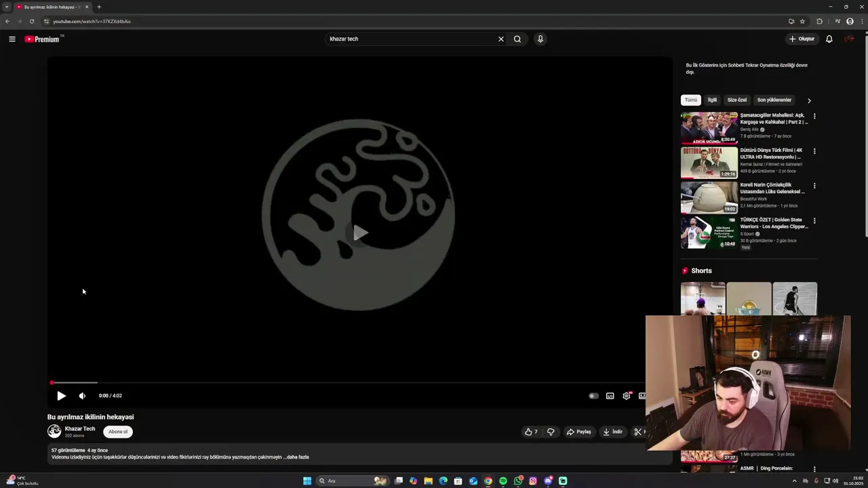The width and height of the screenshot is (868, 488).
Task: Toggle subtitles/captions in player
Action: [x=610, y=396]
